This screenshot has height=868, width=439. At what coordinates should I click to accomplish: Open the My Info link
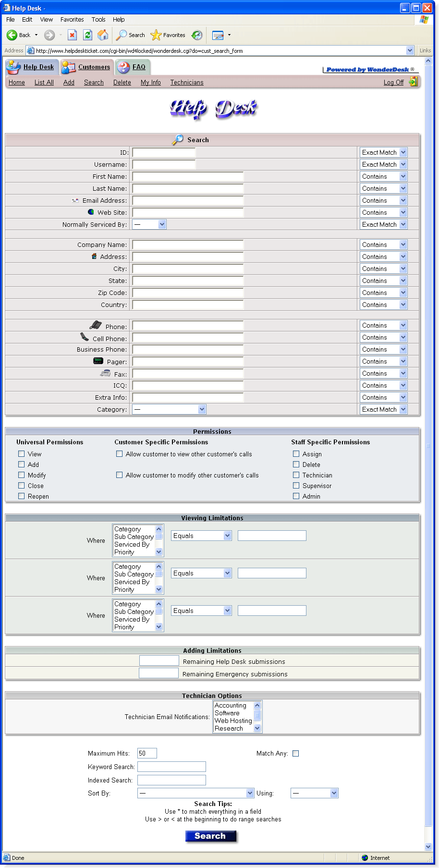click(x=151, y=82)
